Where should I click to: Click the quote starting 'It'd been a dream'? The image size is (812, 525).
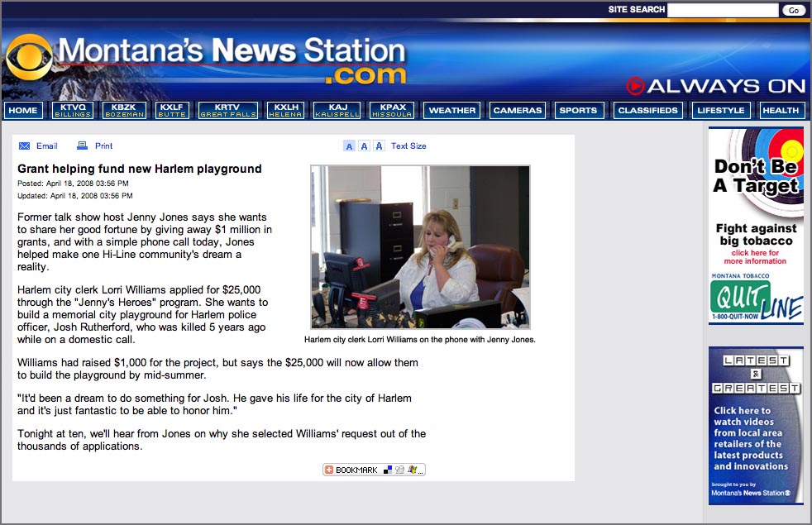pyautogui.click(x=214, y=404)
